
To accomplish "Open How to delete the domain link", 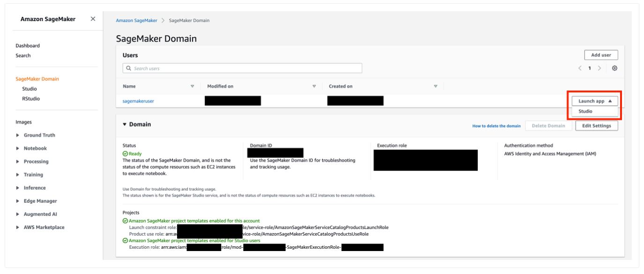I will click(497, 126).
